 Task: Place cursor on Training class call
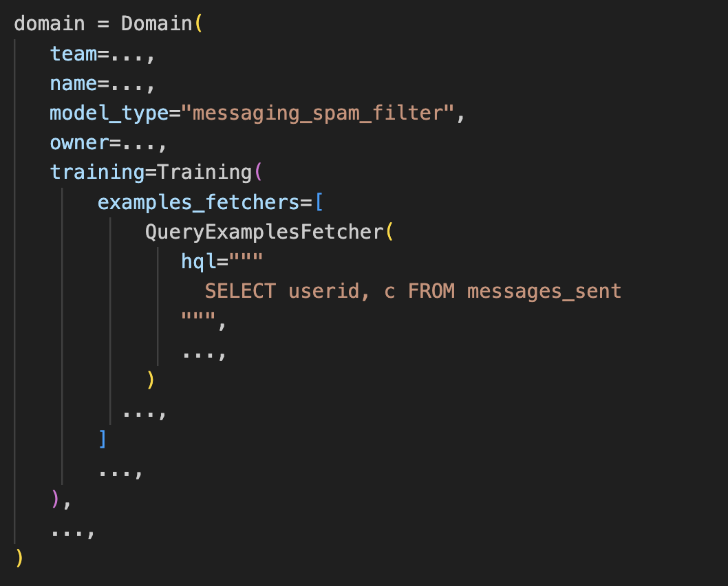click(204, 173)
